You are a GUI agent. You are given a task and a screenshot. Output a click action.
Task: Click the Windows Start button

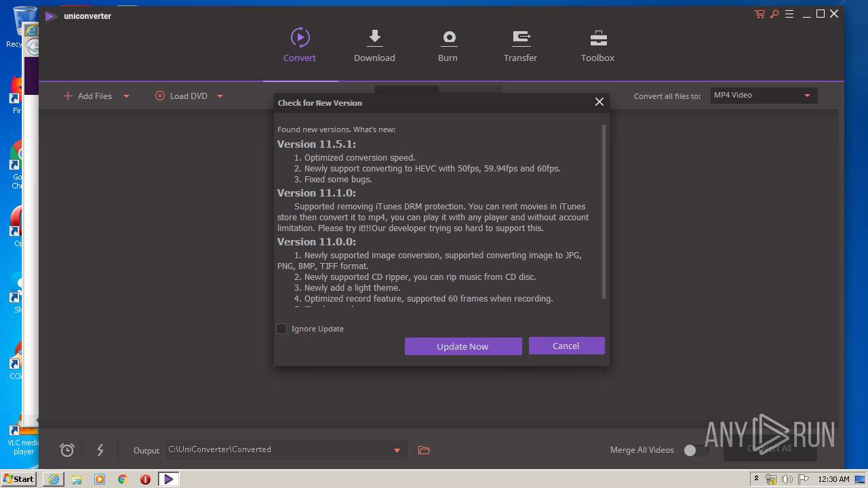click(18, 479)
